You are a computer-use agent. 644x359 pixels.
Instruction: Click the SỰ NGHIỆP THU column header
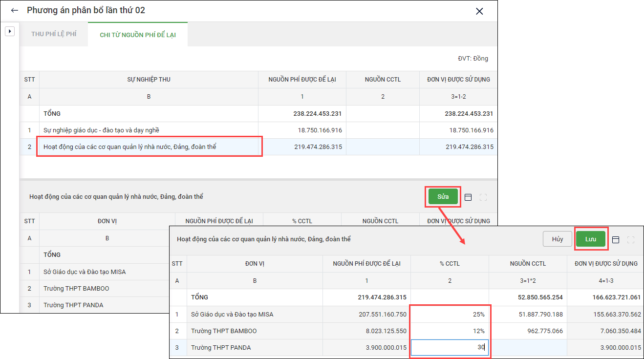point(149,80)
